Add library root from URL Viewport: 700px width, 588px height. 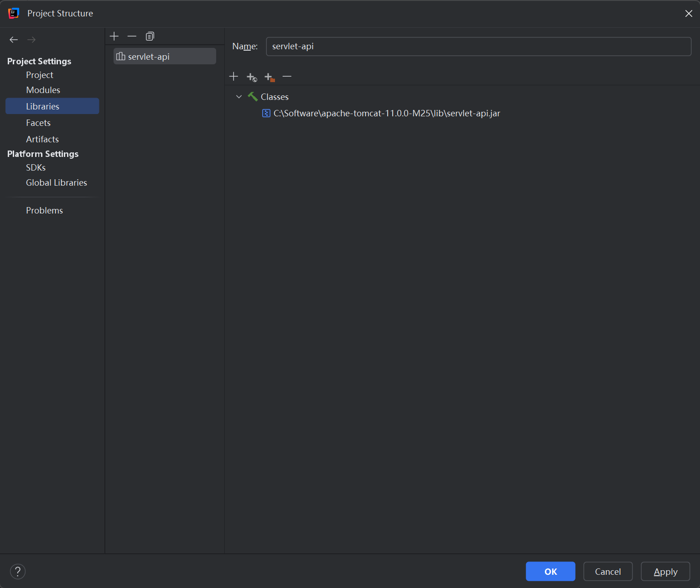(252, 77)
